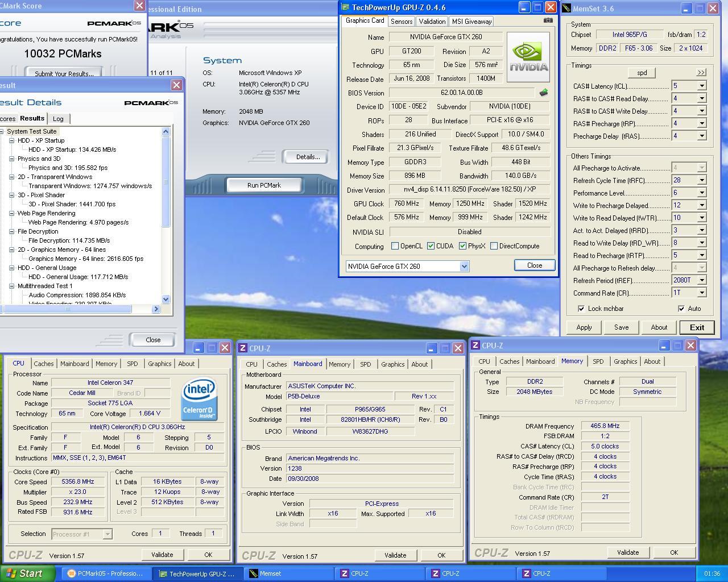Click the CPU-Z Memory window title icon
Screen dimensions: 728x582
point(475,346)
